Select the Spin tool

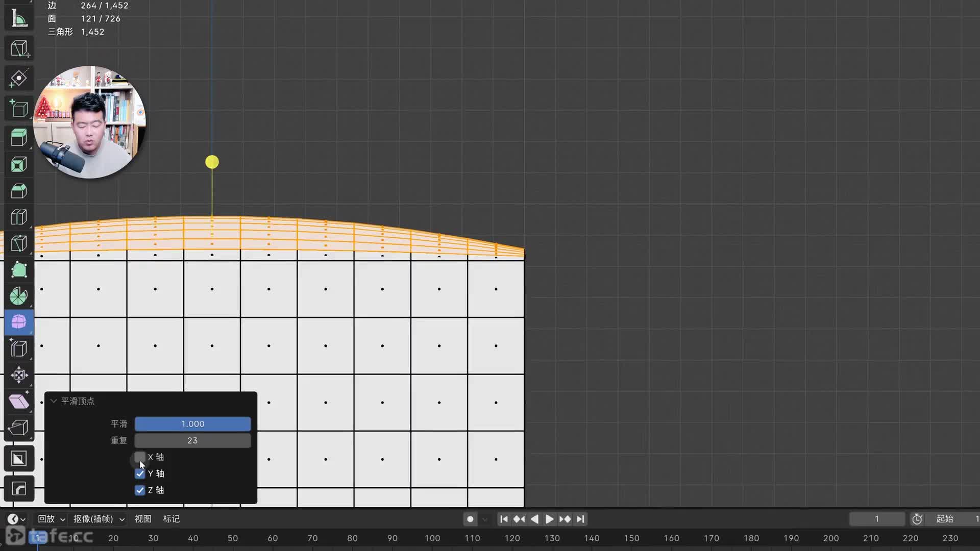19,296
